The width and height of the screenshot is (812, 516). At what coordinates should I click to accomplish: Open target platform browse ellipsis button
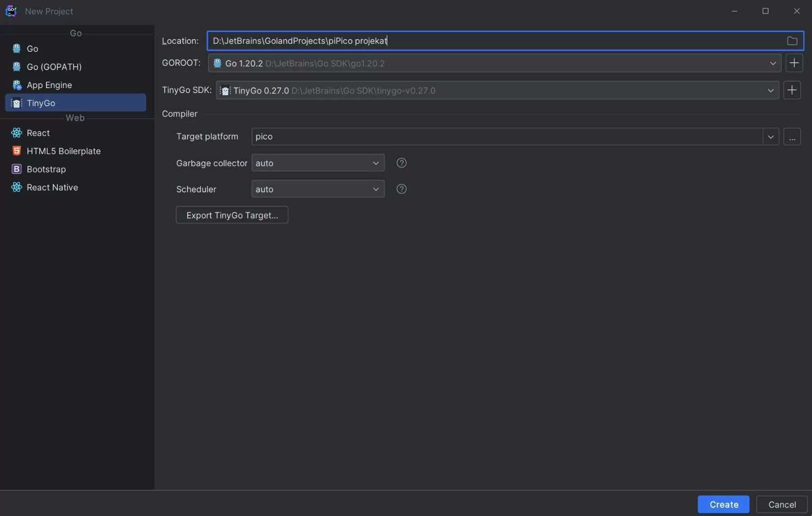coord(792,136)
